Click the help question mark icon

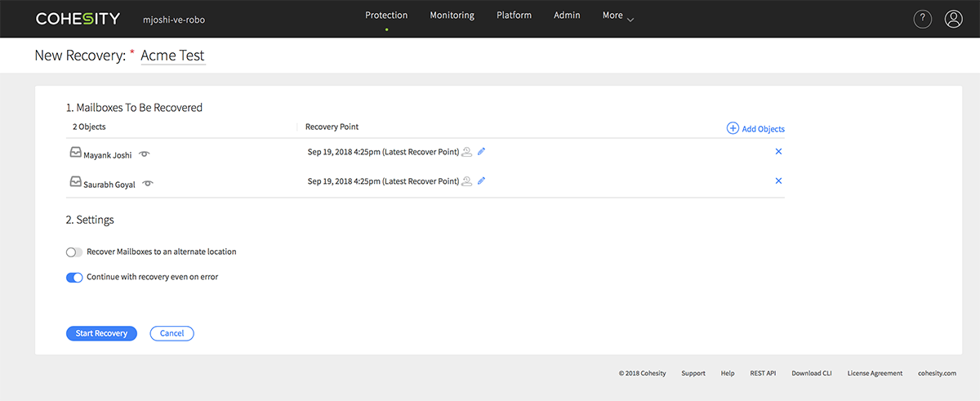pos(922,20)
